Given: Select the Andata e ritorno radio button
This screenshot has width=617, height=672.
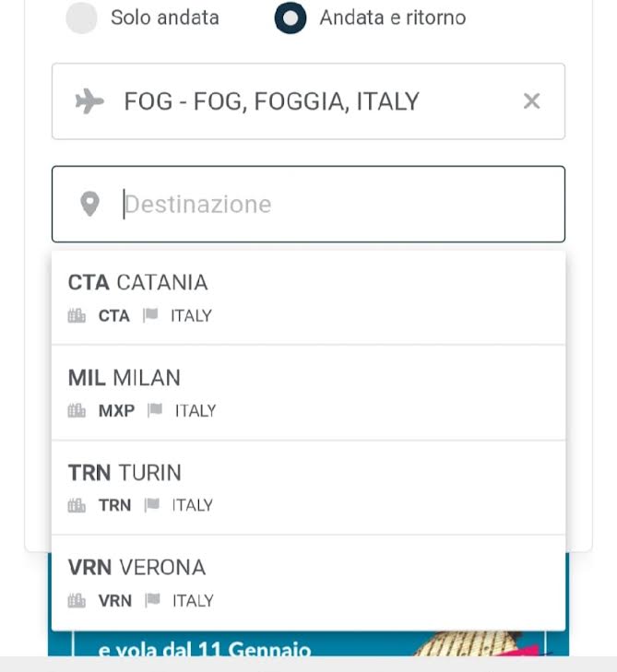Looking at the screenshot, I should (291, 18).
